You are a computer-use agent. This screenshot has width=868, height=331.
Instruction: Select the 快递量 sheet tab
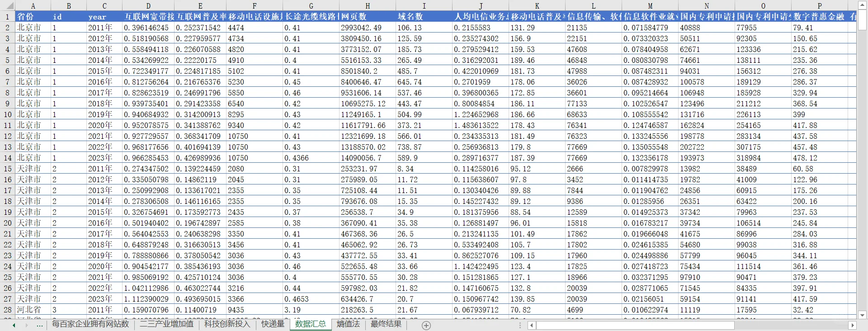coord(273,324)
